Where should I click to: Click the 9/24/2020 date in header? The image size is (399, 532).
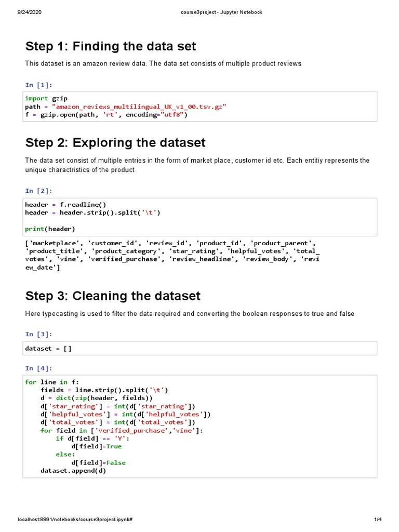(x=29, y=12)
